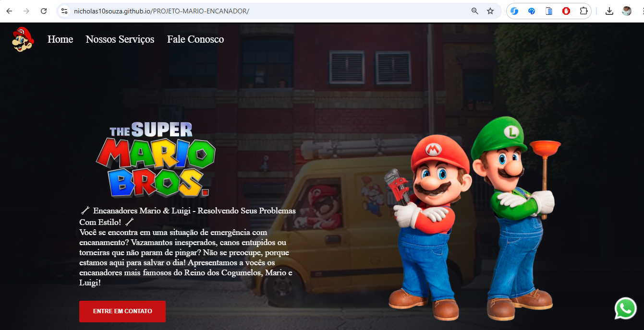Click The Super Mario Bros. logo image

coord(156,159)
